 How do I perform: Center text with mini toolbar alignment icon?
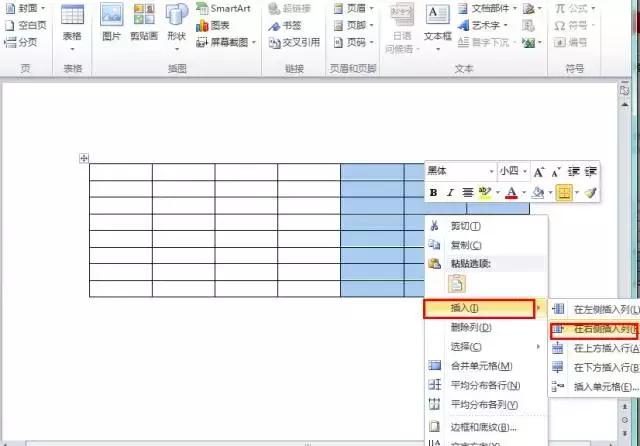467,192
